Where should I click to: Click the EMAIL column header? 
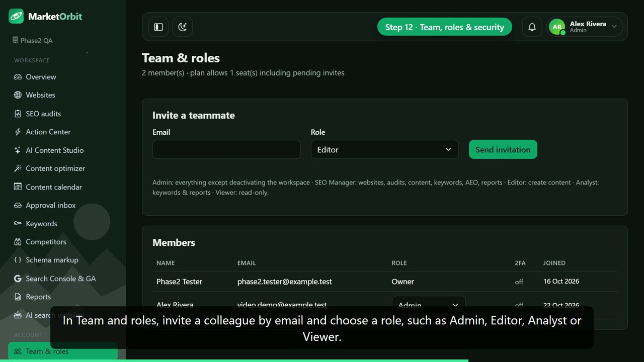click(247, 263)
